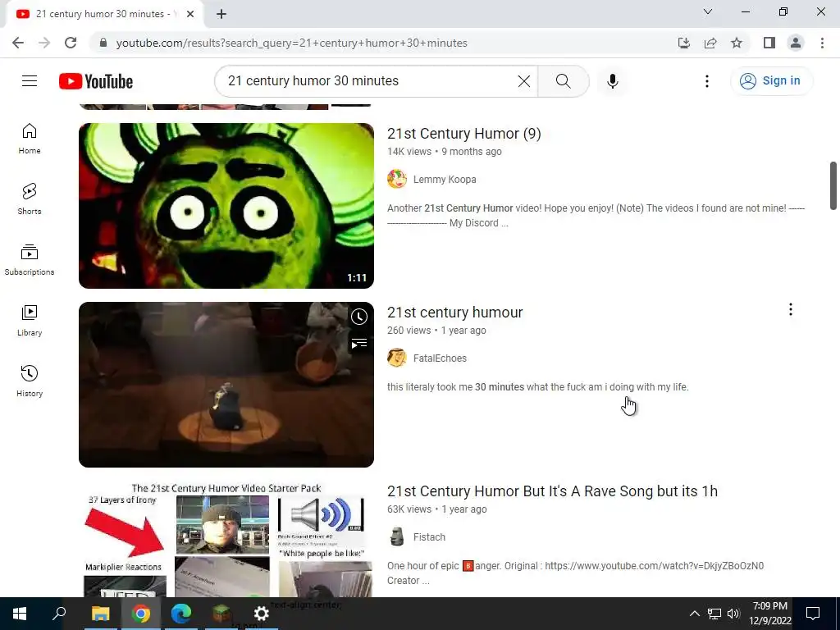Click the YouTube logo

96,81
